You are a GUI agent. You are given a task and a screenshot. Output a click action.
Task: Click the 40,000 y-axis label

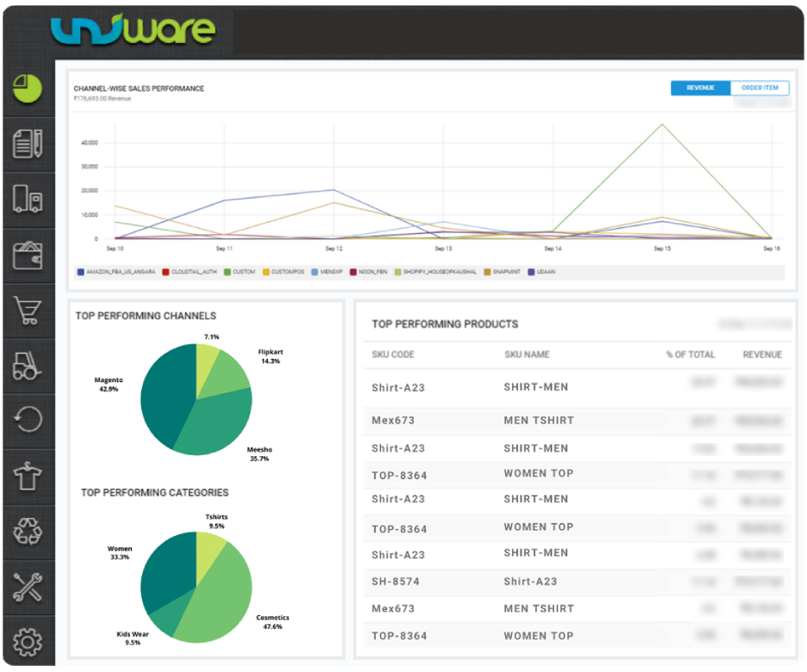tap(89, 143)
